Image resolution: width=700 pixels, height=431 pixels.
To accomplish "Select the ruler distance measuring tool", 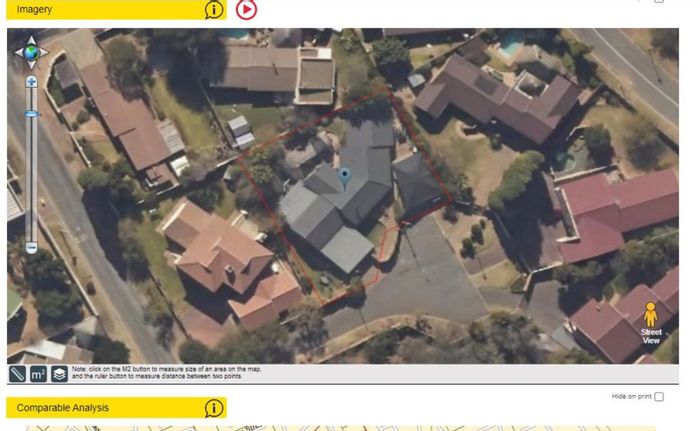I will coord(17,374).
